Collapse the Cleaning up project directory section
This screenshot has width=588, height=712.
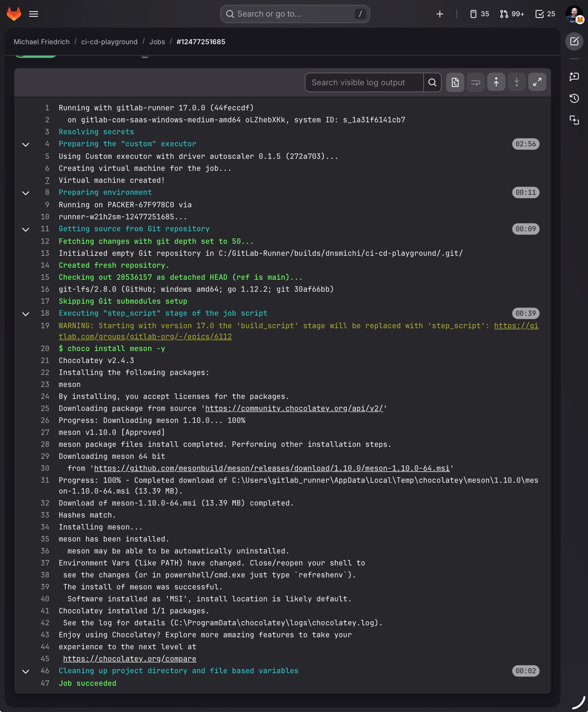pyautogui.click(x=26, y=671)
